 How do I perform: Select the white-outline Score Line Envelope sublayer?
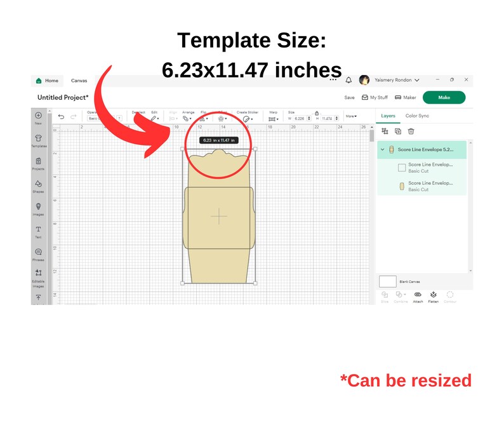coord(421,168)
